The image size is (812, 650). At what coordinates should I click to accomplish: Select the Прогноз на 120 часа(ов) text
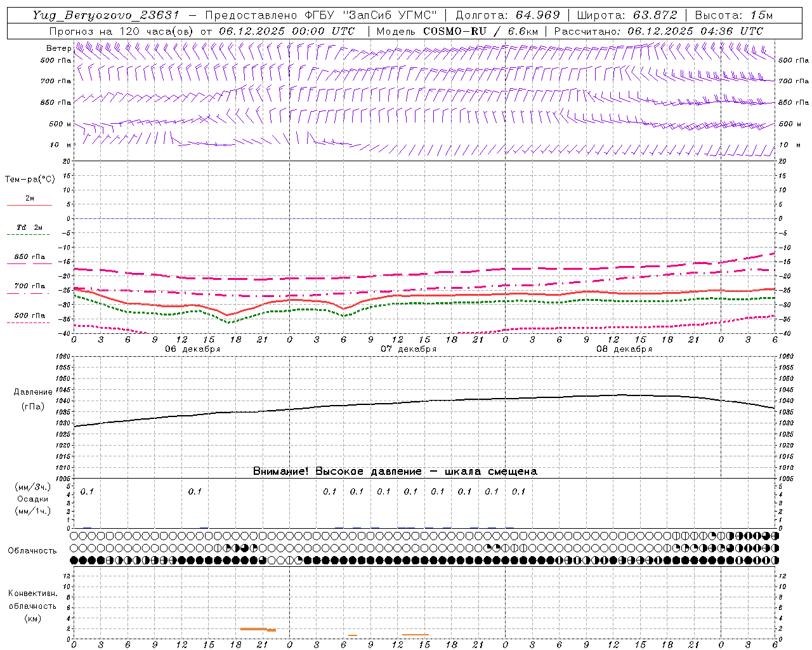122,31
